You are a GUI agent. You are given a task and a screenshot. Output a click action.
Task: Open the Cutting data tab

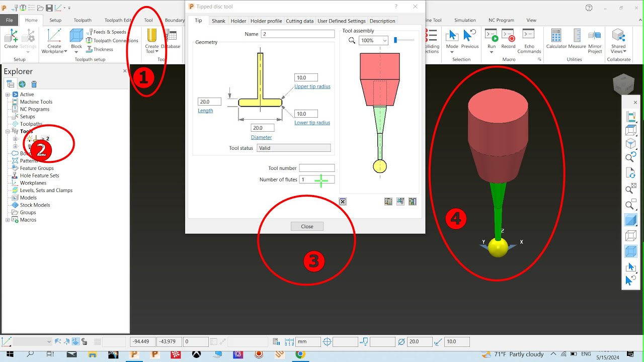point(299,21)
